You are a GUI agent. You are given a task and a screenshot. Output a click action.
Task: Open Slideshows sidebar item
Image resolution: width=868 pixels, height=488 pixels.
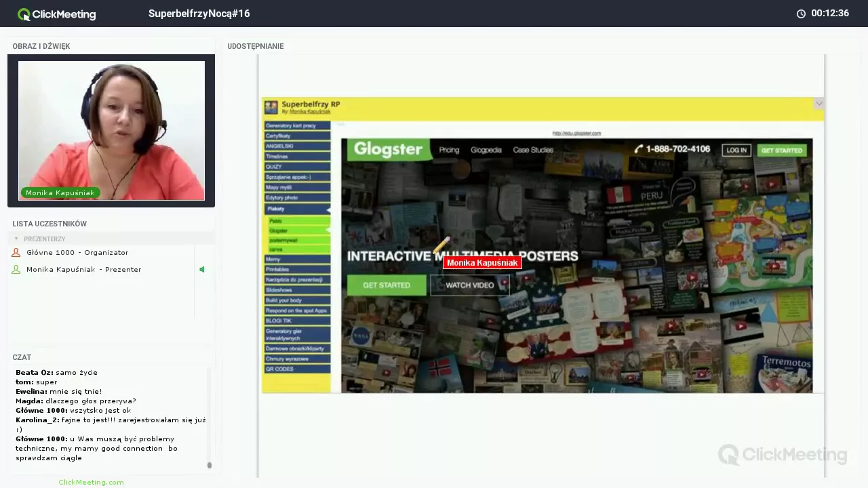coord(298,289)
